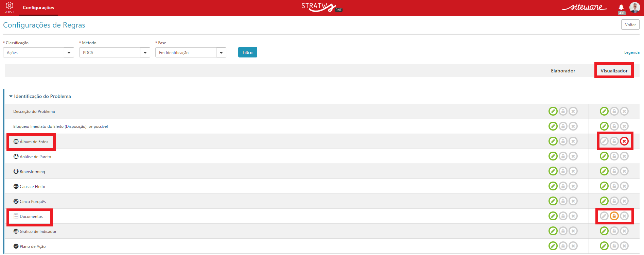Click the Filtrar button

pyautogui.click(x=248, y=52)
